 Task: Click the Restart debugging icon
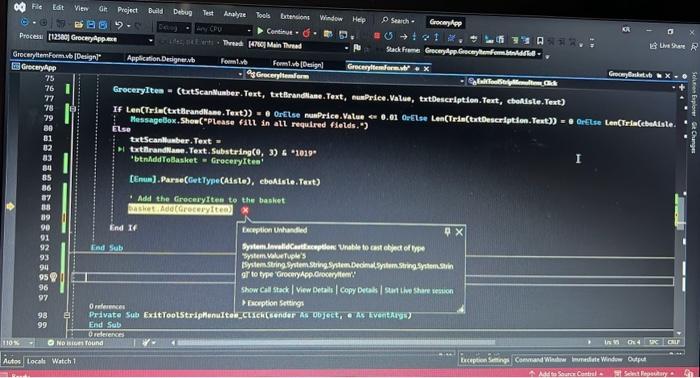389,36
